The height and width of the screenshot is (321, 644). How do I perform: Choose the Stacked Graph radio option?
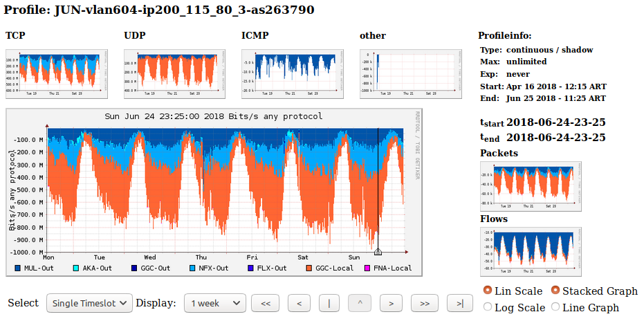tap(555, 291)
